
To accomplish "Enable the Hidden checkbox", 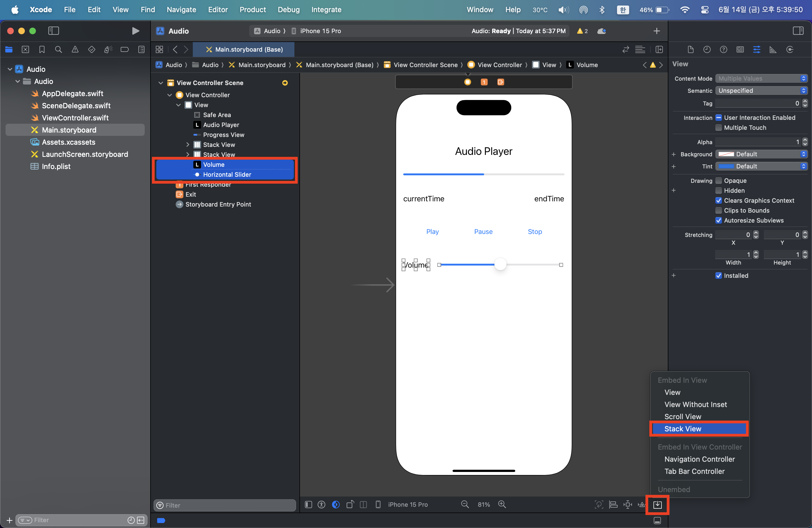I will (x=719, y=191).
